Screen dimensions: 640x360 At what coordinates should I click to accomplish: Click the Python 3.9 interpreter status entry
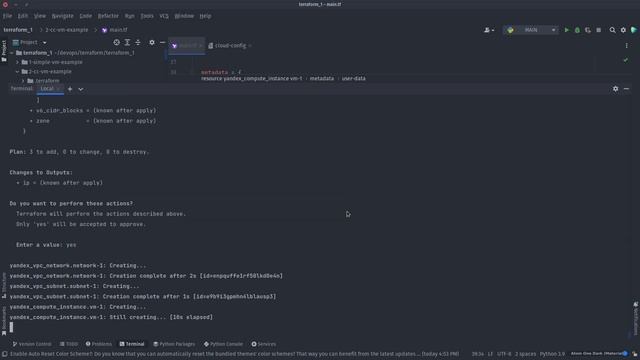[552, 354]
